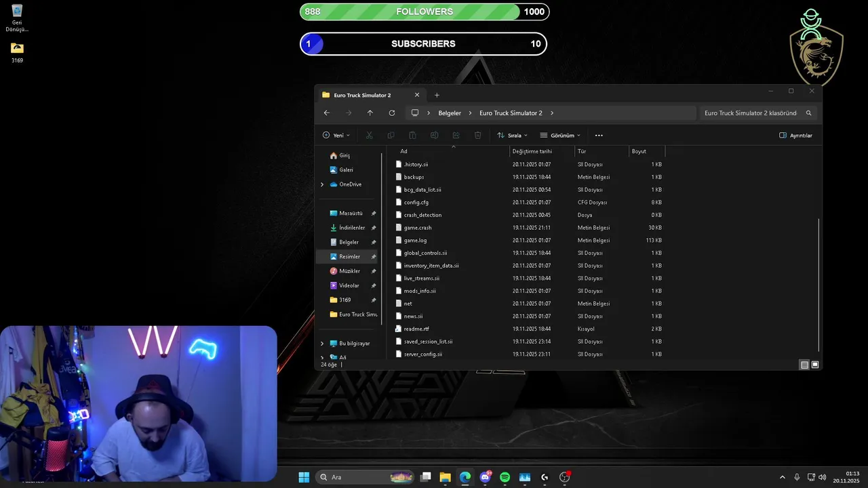
Task: Select the 3169 folder on desktop
Action: click(17, 53)
